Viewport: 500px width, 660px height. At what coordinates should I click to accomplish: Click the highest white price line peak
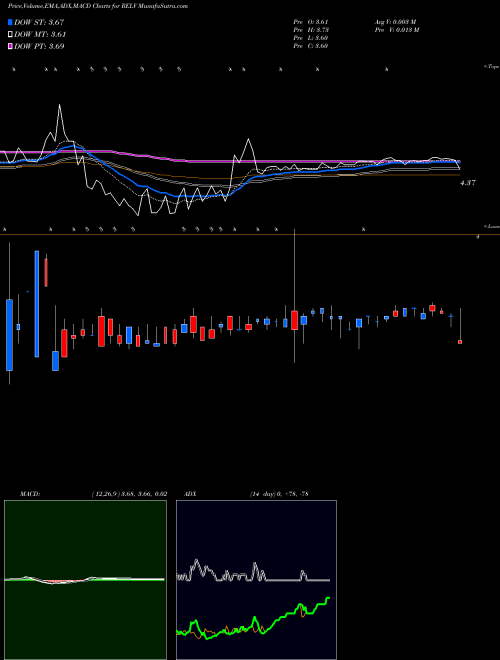coord(59,105)
